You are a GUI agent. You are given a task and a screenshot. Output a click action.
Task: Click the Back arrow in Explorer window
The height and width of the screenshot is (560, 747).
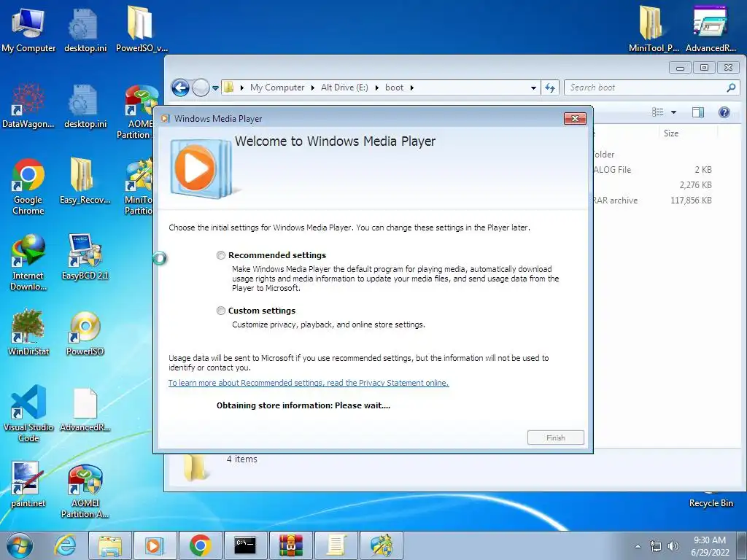click(x=181, y=87)
